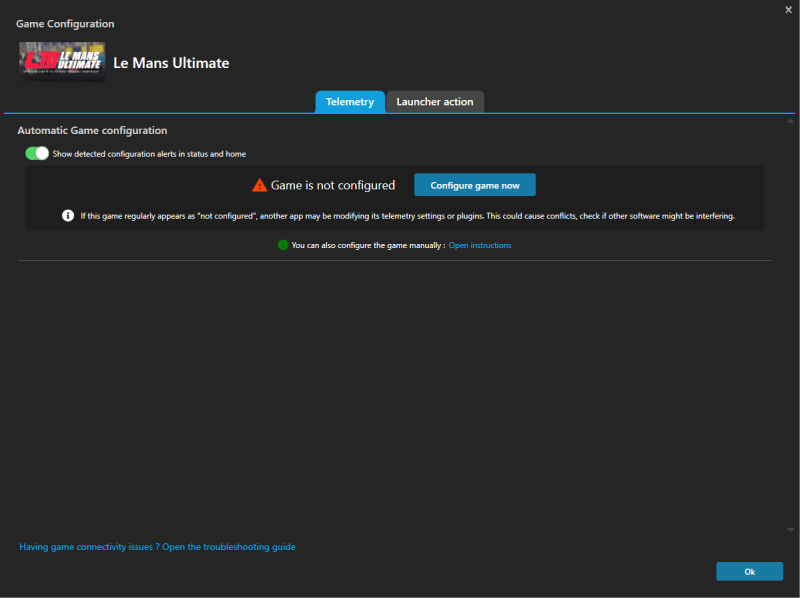Image resolution: width=800 pixels, height=598 pixels.
Task: Click 'You can also configure the game manually' text
Action: pos(368,245)
